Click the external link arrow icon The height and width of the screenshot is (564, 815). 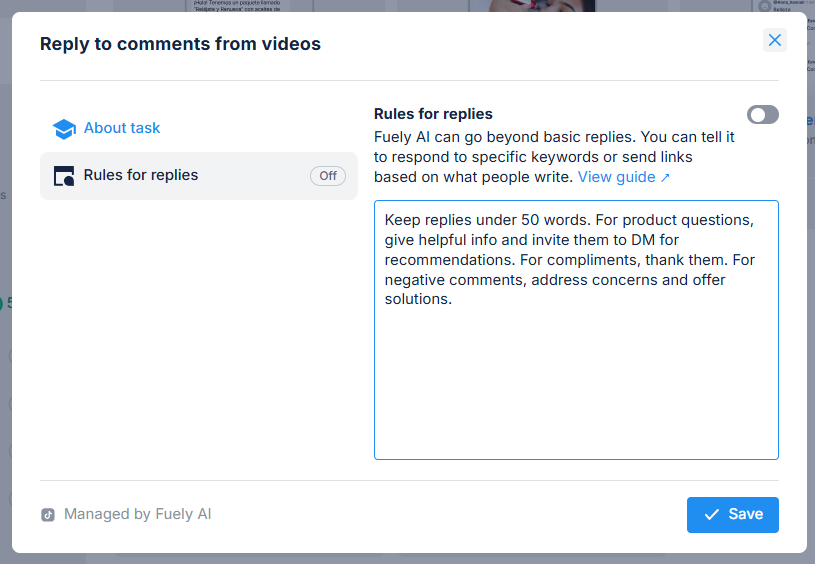tap(665, 177)
